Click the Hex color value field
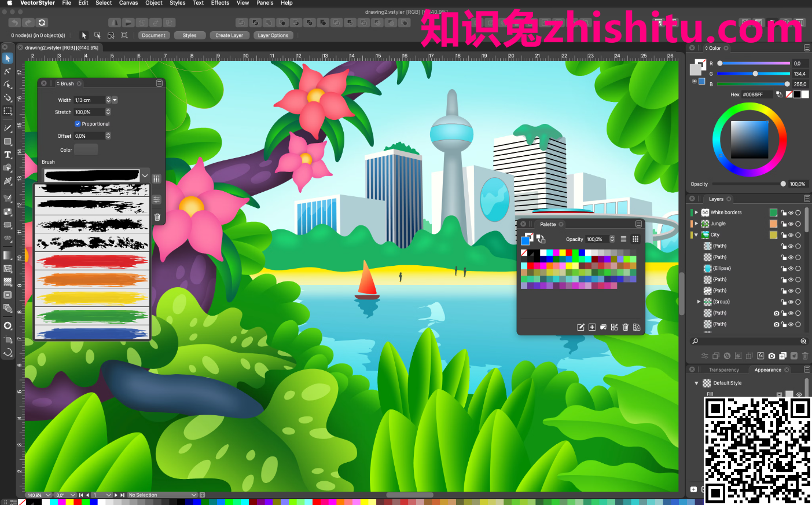Image resolution: width=812 pixels, height=505 pixels. point(757,94)
